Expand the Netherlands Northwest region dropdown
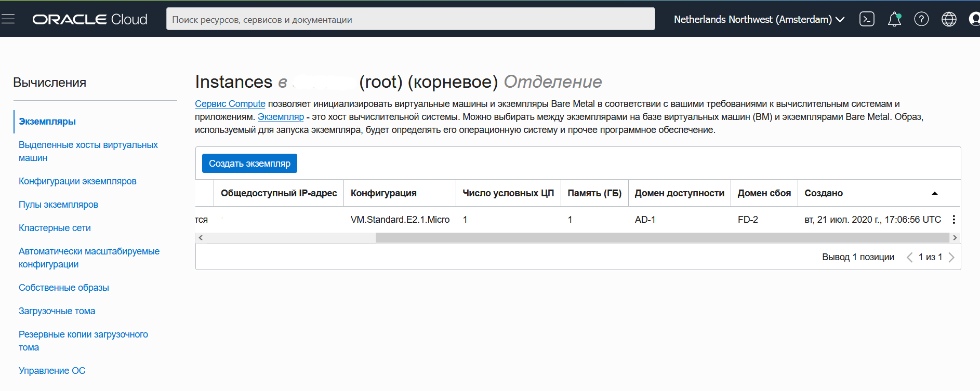This screenshot has height=391, width=980. pos(759,19)
